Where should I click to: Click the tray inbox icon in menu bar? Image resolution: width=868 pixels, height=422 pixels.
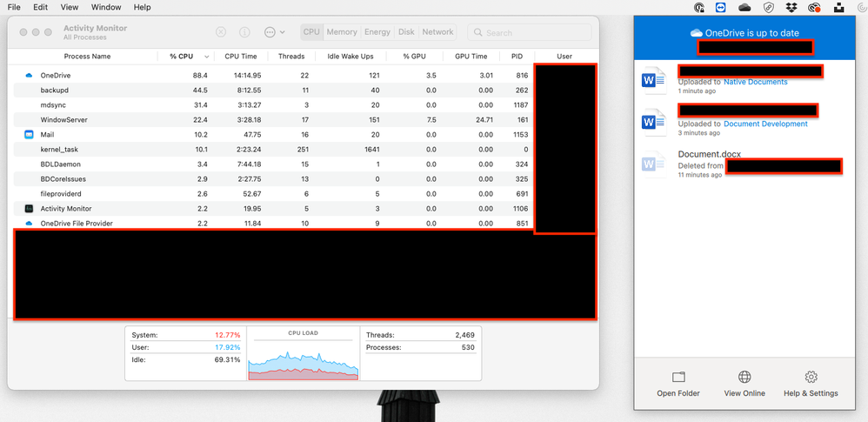click(839, 8)
